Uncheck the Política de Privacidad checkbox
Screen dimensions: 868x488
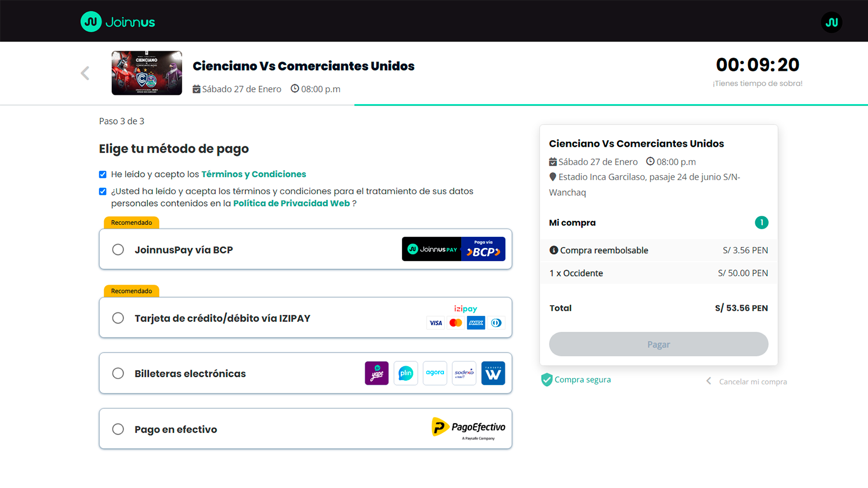102,191
